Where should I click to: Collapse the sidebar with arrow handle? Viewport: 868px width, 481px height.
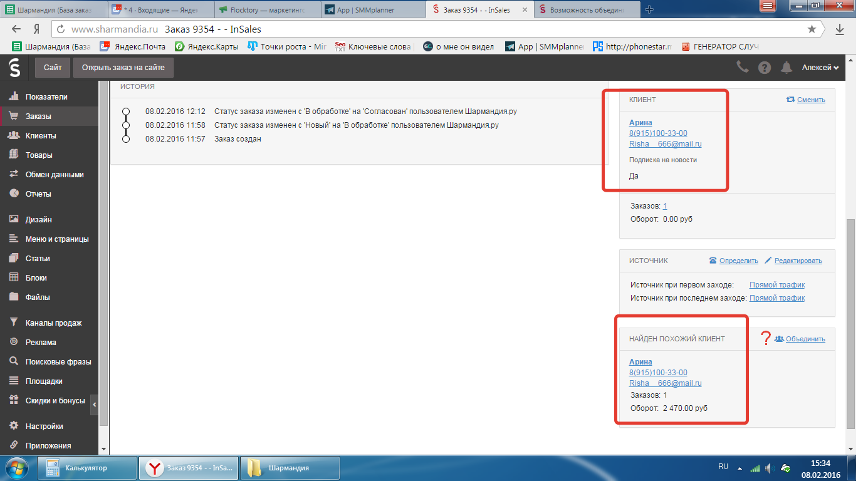coord(95,405)
